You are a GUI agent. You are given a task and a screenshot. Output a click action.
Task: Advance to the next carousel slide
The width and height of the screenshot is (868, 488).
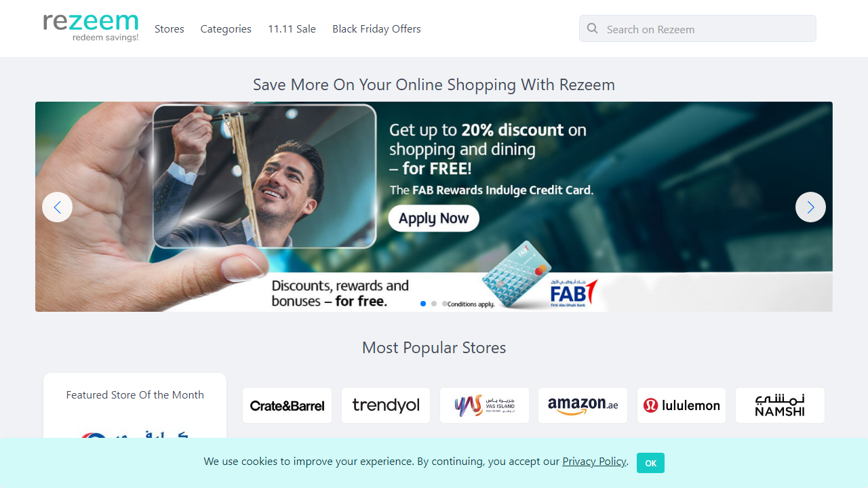810,207
